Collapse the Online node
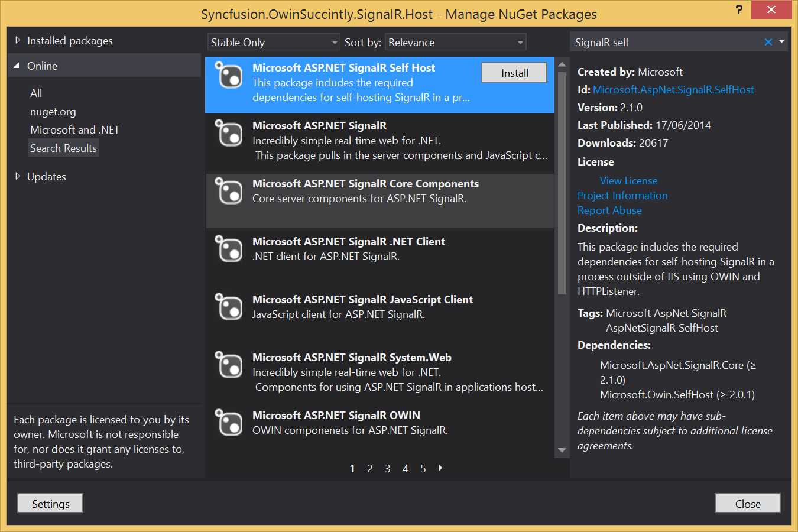The height and width of the screenshot is (532, 798). (17, 66)
